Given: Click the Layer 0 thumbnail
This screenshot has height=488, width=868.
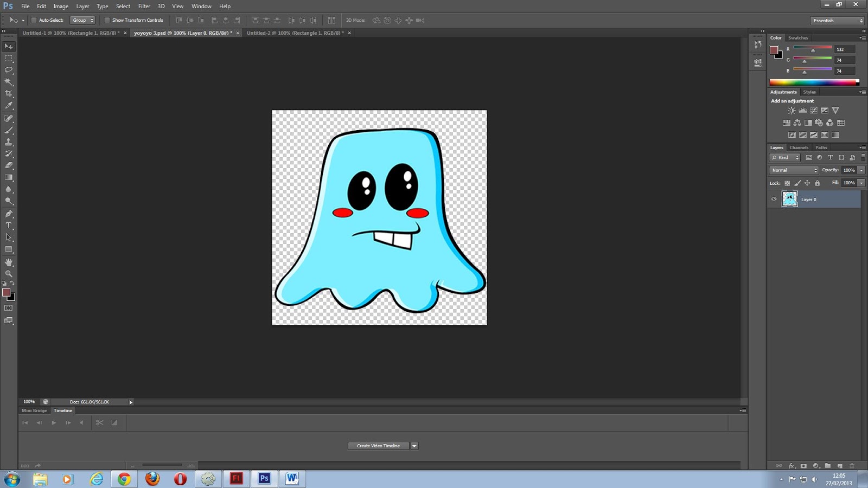Looking at the screenshot, I should click(790, 199).
